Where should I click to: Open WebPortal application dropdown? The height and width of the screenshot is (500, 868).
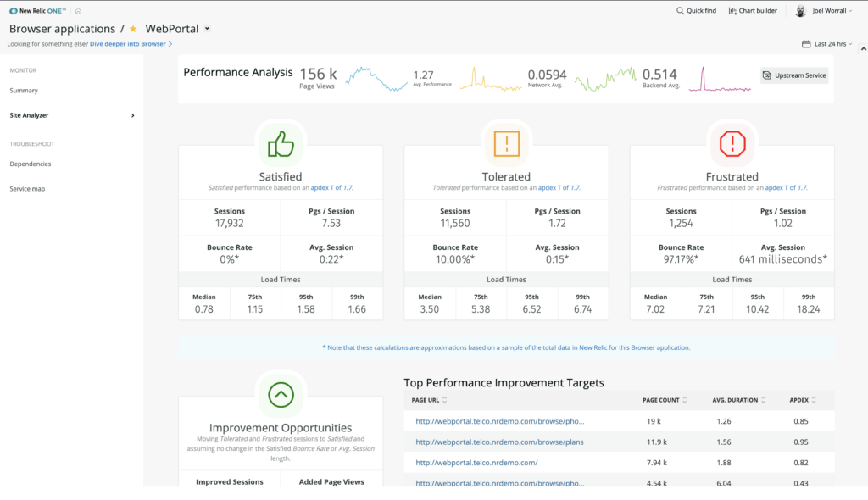click(x=207, y=29)
